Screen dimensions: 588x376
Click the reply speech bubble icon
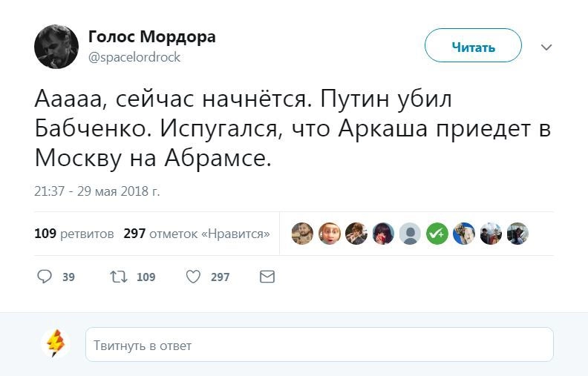pyautogui.click(x=45, y=277)
